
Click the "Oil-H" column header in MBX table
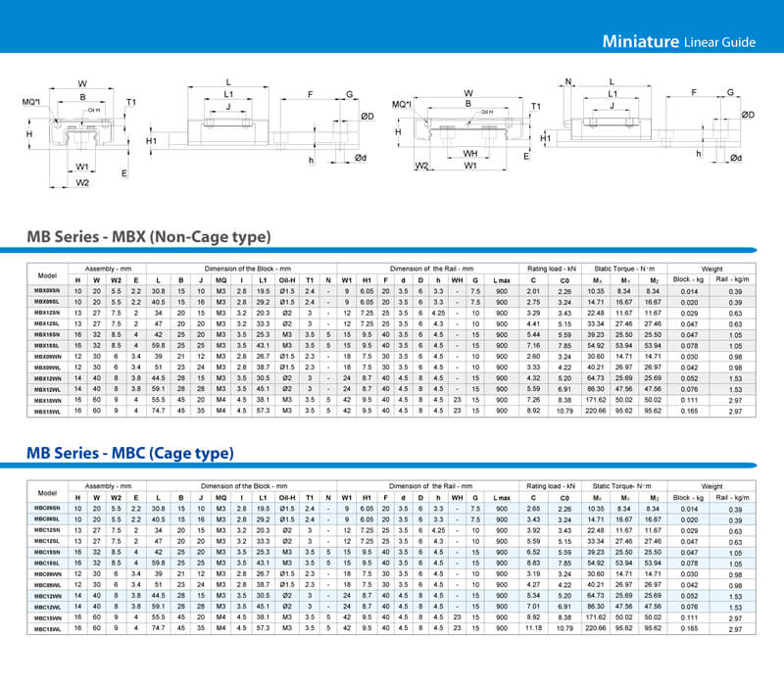click(289, 279)
